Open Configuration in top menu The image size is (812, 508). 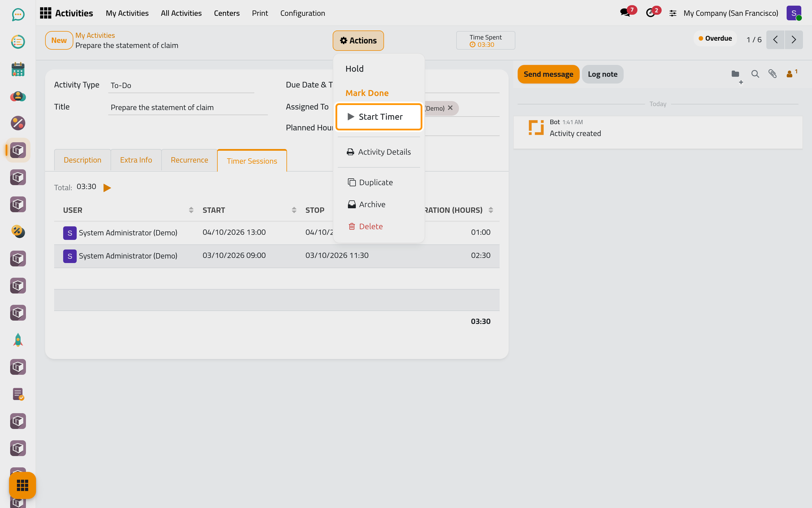coord(302,13)
